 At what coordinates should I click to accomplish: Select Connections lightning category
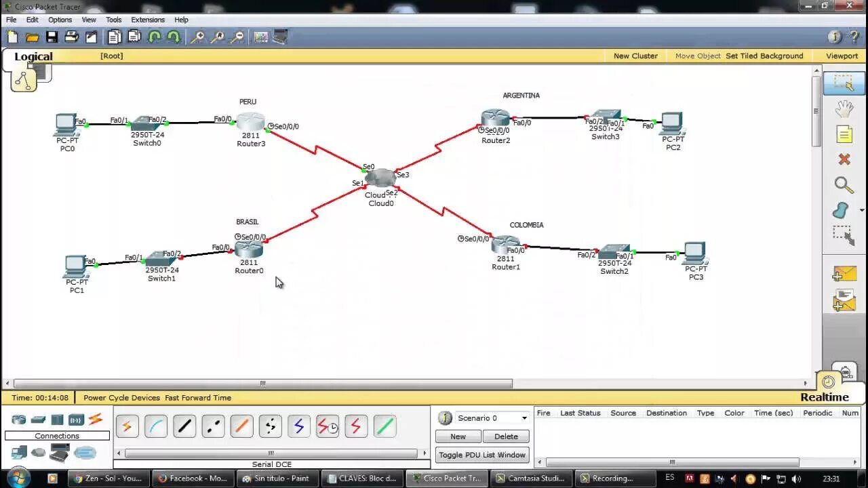(96, 420)
